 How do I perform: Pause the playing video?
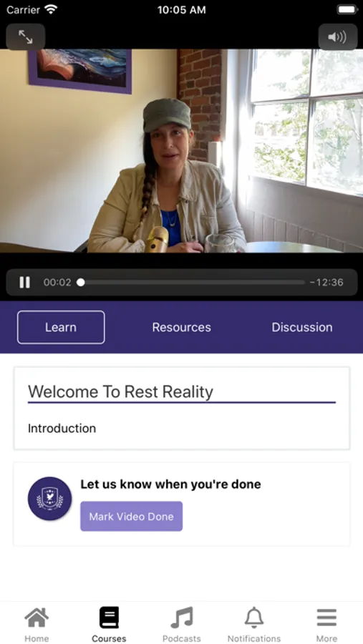point(24,282)
